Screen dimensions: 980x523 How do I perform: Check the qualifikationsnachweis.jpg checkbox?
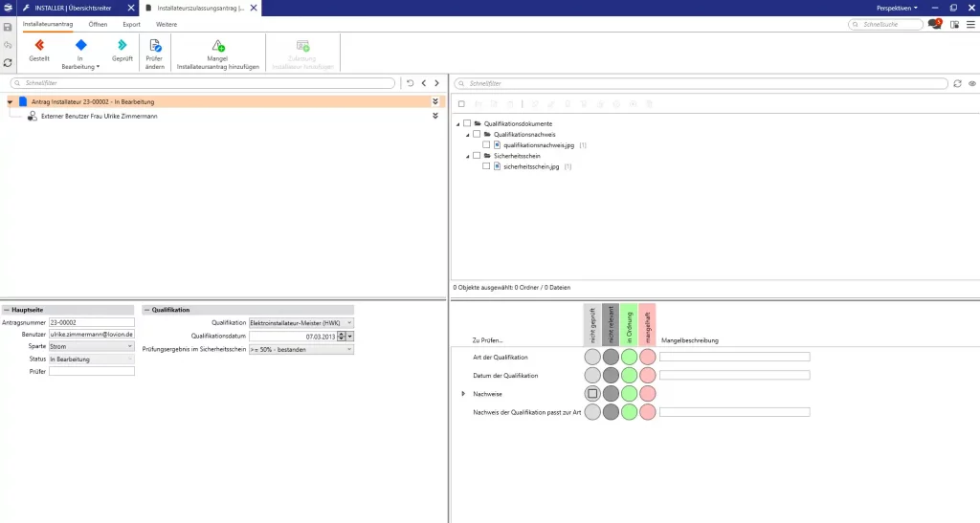(486, 145)
